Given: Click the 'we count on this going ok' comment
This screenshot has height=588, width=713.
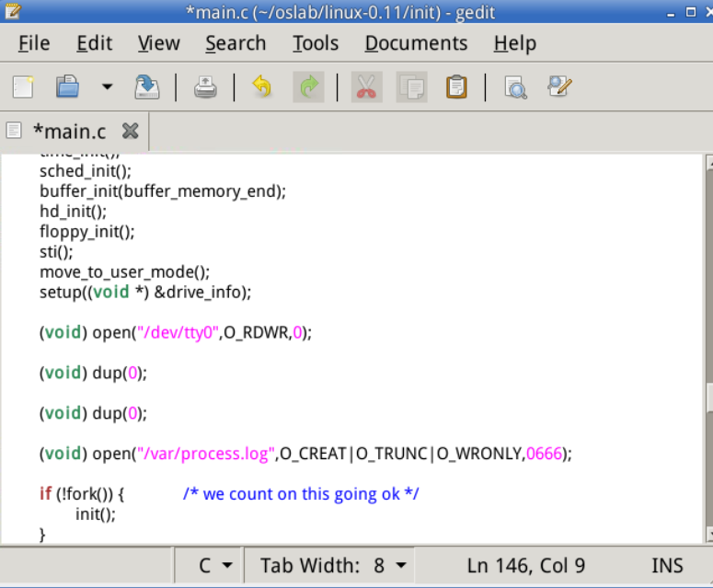Looking at the screenshot, I should [301, 494].
